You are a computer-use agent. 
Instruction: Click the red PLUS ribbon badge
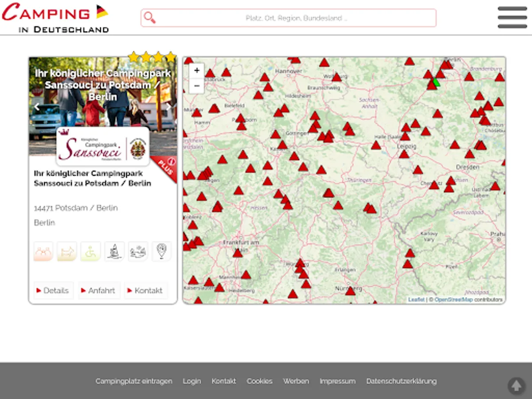pyautogui.click(x=165, y=168)
